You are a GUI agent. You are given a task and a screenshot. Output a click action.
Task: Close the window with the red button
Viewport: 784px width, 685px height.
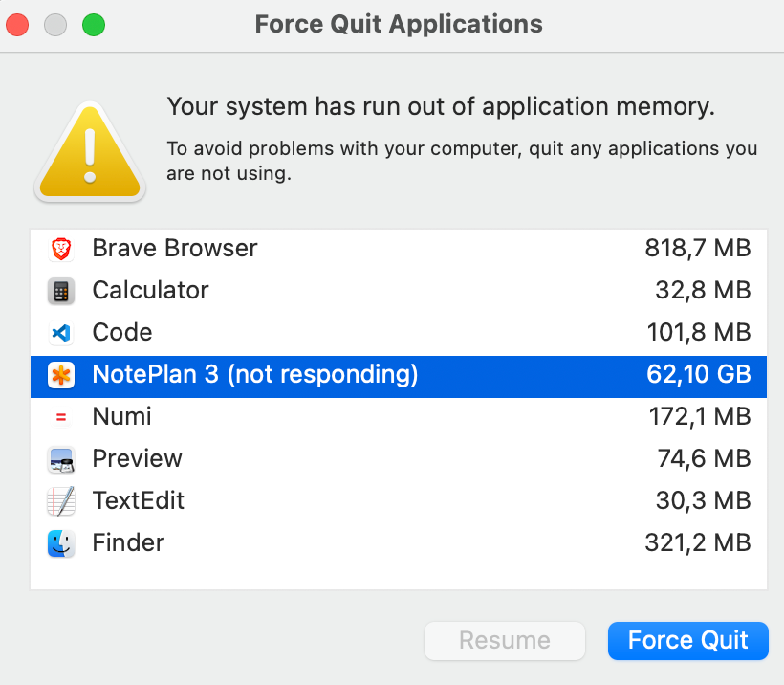[x=17, y=25]
